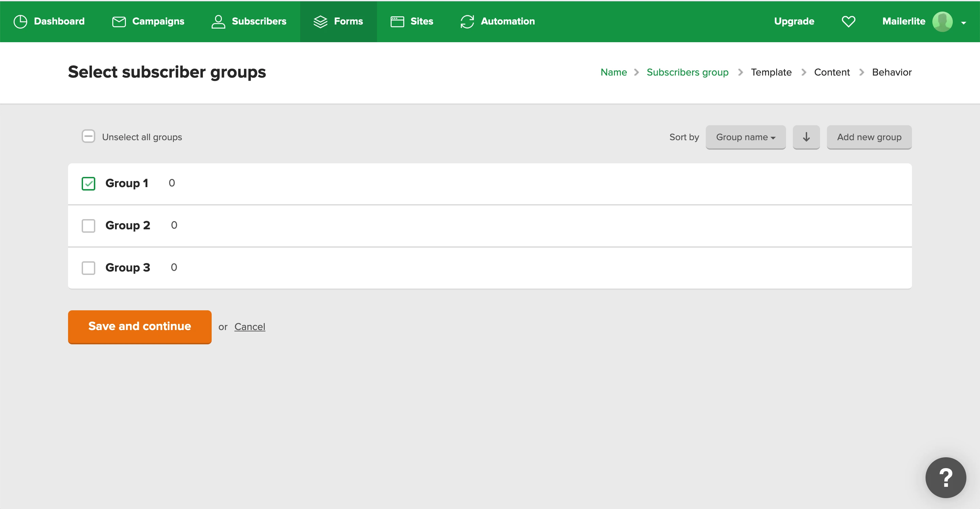Check the Group 3 checkbox
The height and width of the screenshot is (509, 980).
point(88,268)
